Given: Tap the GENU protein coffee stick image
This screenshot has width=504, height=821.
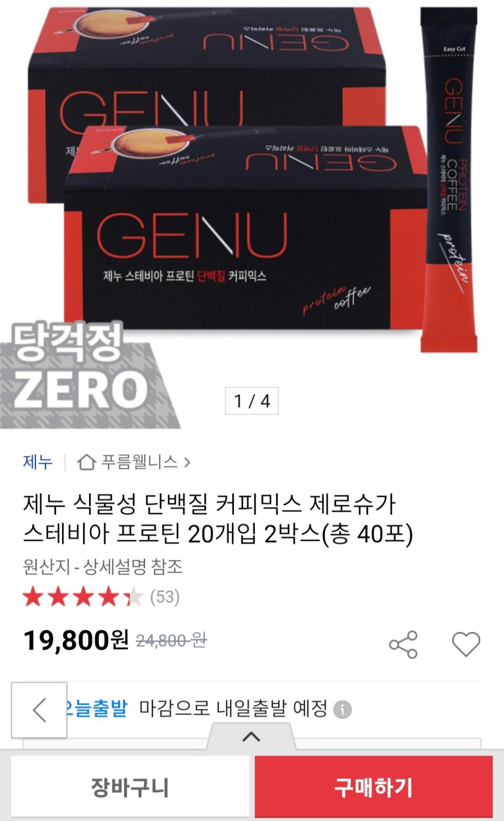Looking at the screenshot, I should (449, 180).
